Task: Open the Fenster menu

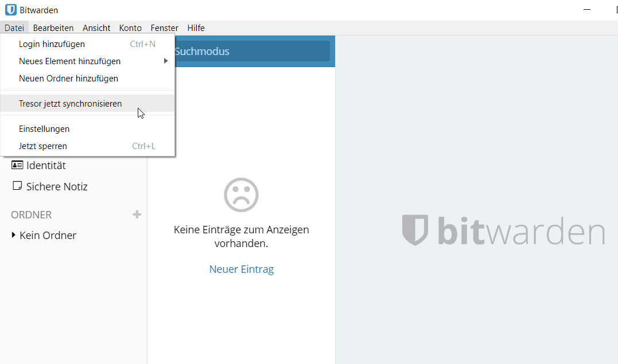Action: (164, 28)
